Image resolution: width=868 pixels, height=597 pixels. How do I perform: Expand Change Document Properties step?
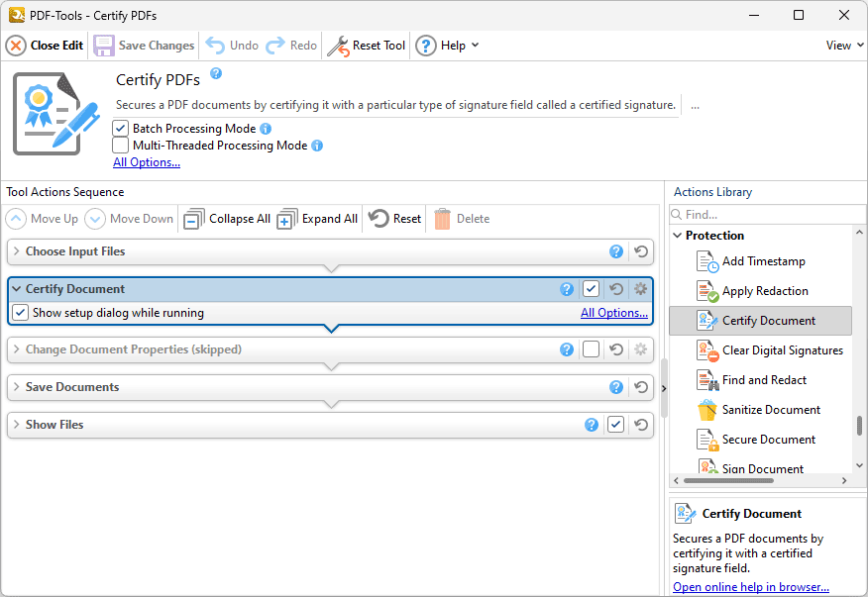point(17,349)
